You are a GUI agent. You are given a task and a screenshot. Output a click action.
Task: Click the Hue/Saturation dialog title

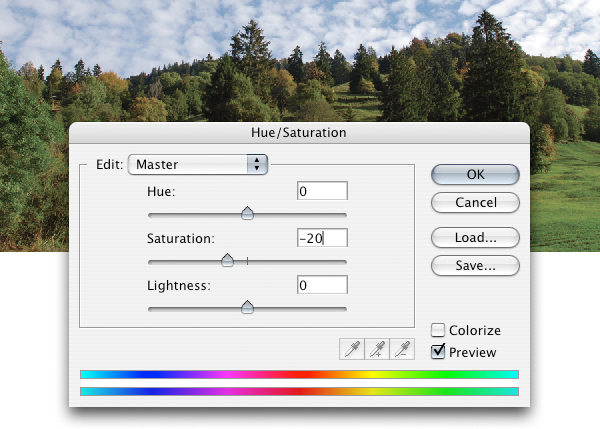click(299, 132)
